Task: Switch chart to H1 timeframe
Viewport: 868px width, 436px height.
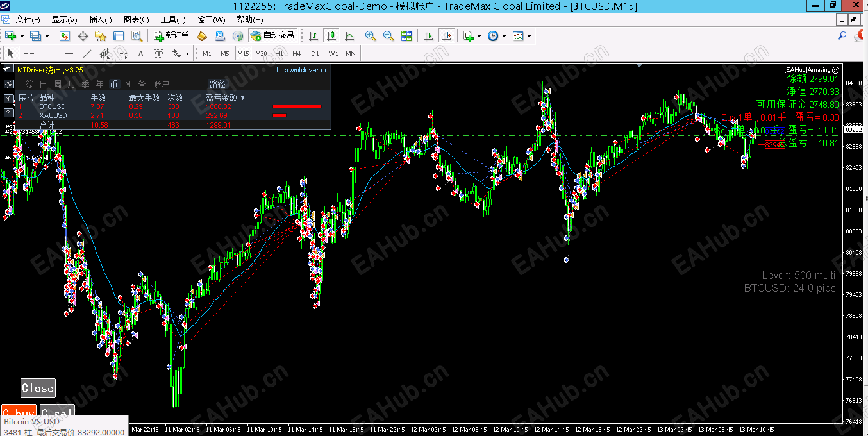Action: pyautogui.click(x=279, y=53)
